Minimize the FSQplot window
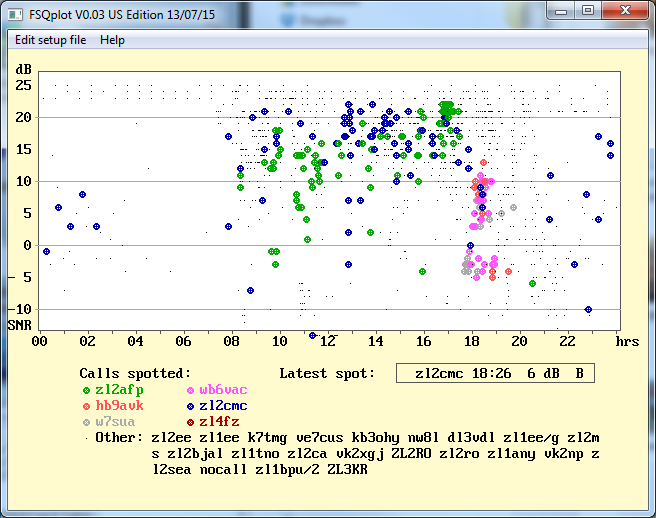Screen dimensions: 656x518 pos(561,10)
